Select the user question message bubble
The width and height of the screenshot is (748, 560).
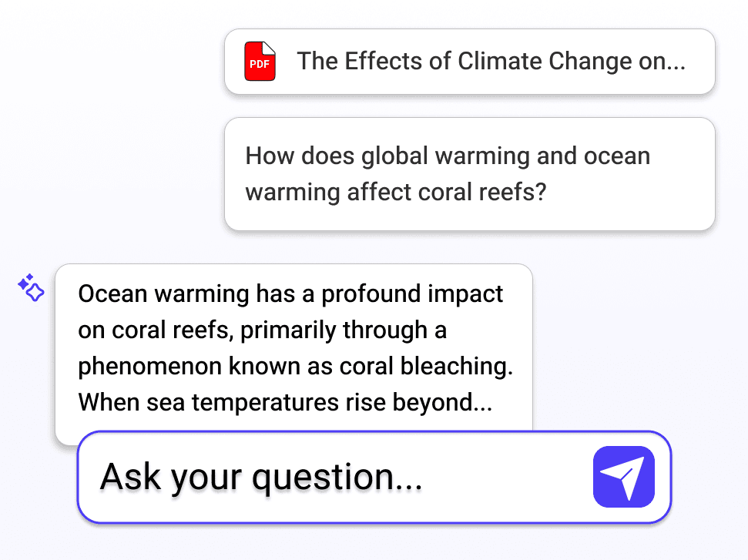pos(469,173)
